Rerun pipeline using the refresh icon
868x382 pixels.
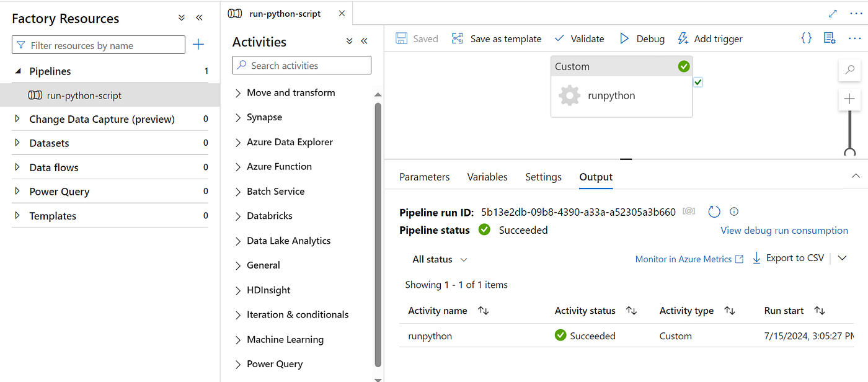coord(714,212)
